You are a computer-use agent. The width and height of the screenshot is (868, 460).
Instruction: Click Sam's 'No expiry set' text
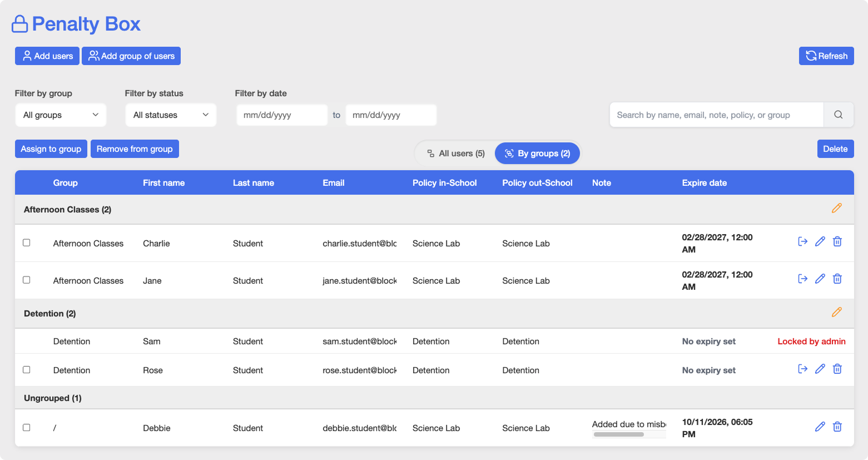[709, 342]
